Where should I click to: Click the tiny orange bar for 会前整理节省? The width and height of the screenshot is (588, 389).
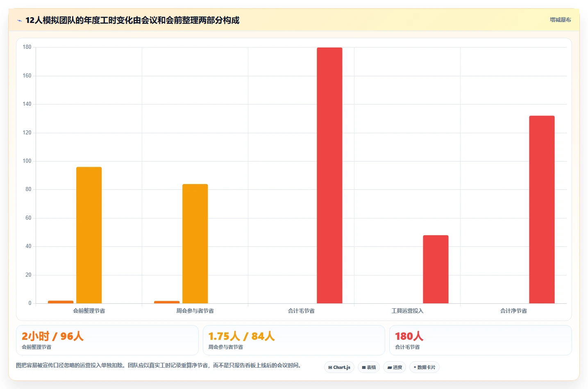(61, 302)
